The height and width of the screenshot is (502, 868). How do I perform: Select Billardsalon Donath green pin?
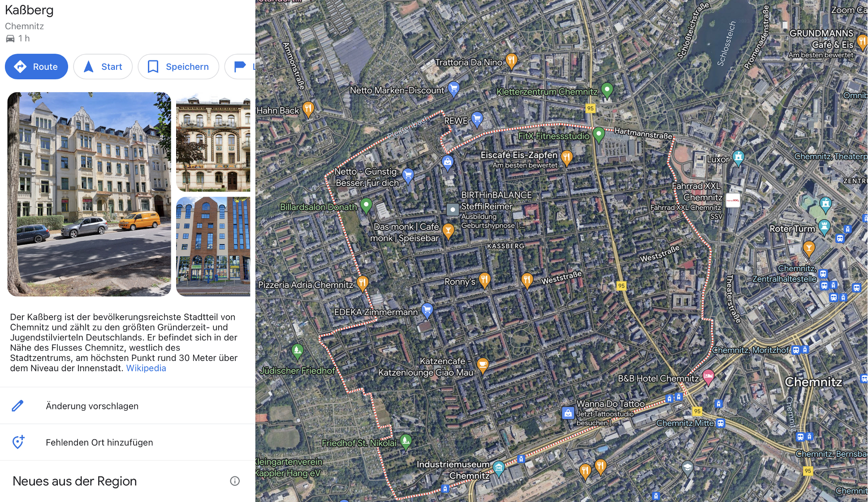(x=366, y=205)
